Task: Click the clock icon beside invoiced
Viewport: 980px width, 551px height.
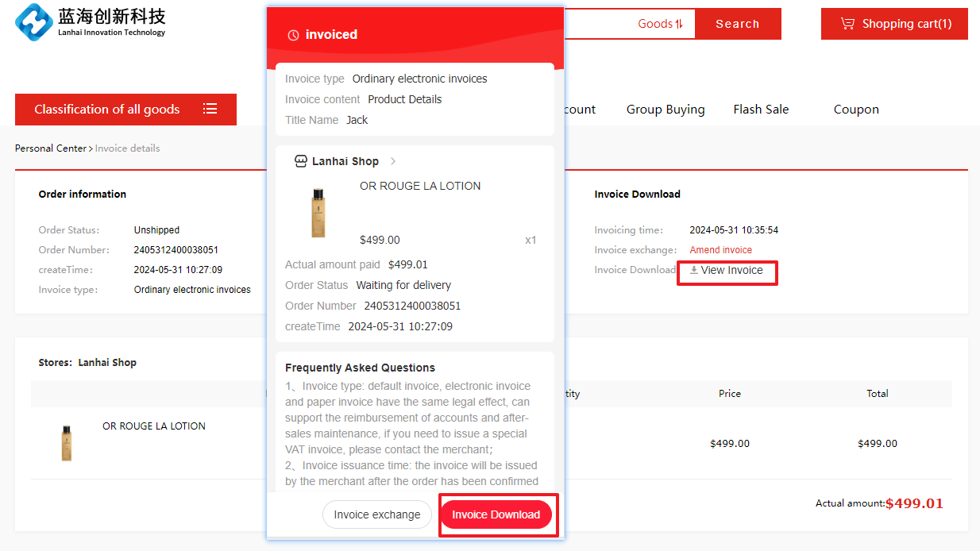Action: pyautogui.click(x=293, y=35)
